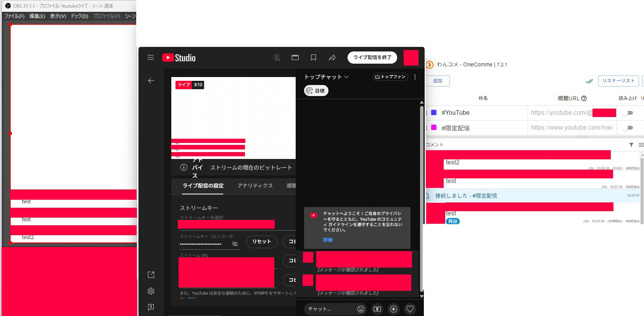Open the pop-out external link icon in Studio sidebar

pos(151,275)
